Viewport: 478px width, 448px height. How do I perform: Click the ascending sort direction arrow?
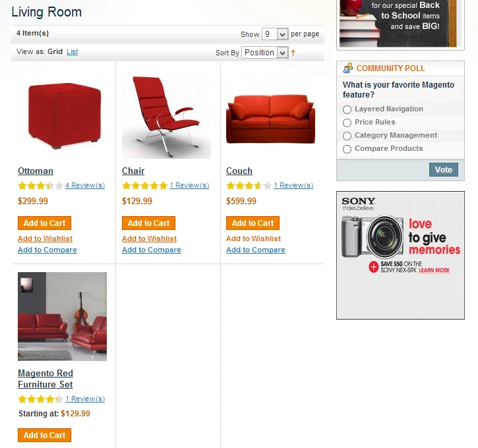pyautogui.click(x=293, y=53)
